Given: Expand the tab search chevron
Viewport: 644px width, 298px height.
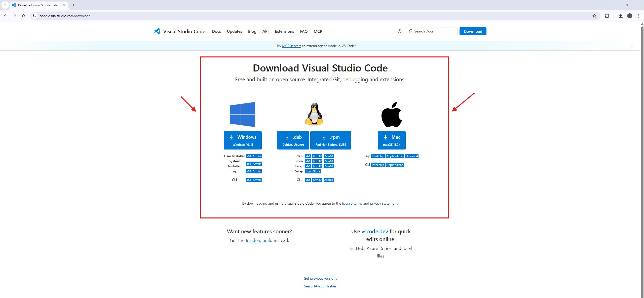Looking at the screenshot, I should 5,5.
